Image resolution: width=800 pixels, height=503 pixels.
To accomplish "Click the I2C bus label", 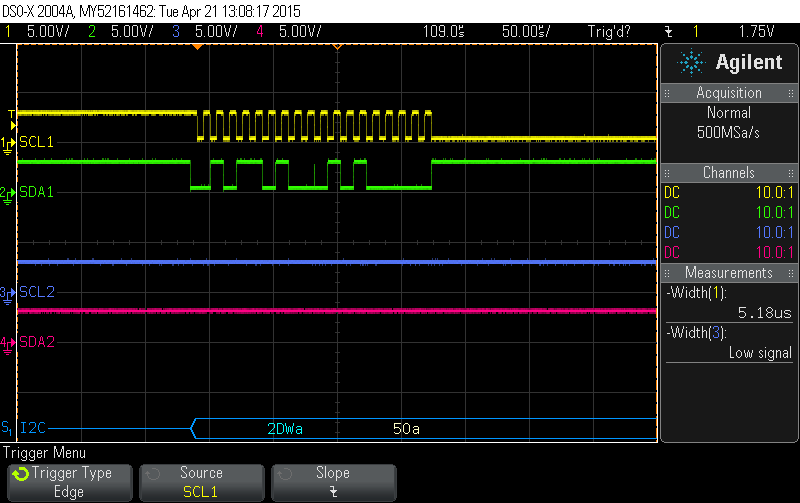I will point(33,428).
